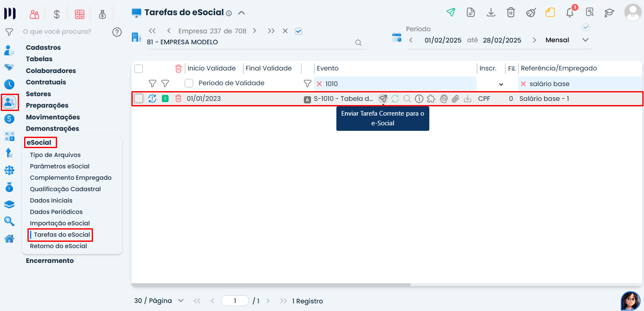Open the graduation cap training icon
Viewport: 644px width, 311px height.
click(x=609, y=12)
